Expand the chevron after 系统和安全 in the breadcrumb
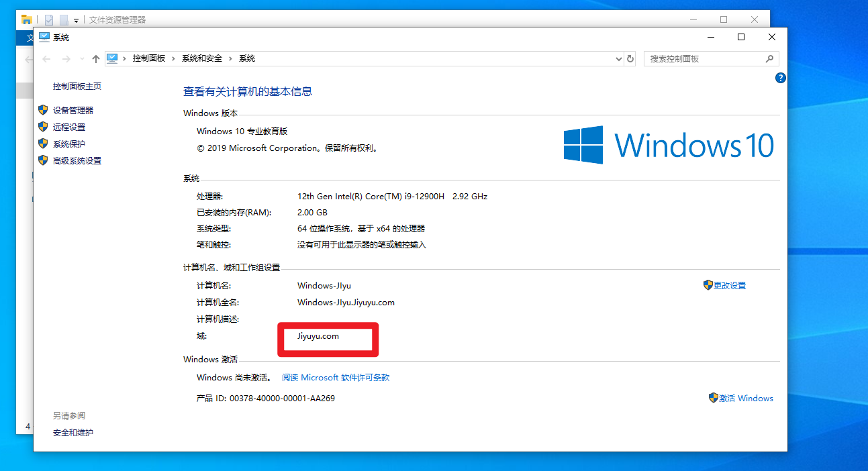Viewport: 868px width, 471px height. 231,58
